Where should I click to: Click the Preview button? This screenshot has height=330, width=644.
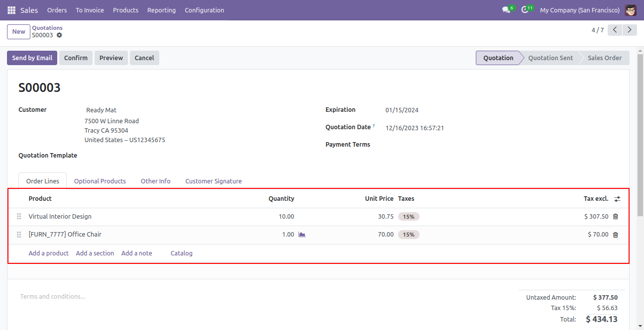coord(111,58)
